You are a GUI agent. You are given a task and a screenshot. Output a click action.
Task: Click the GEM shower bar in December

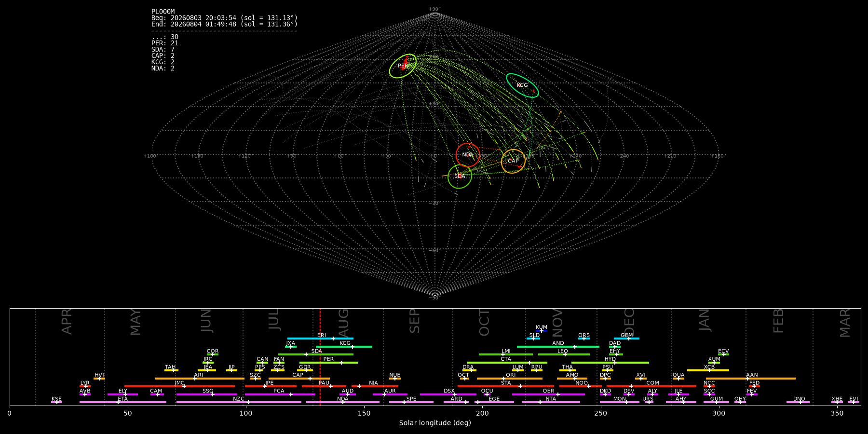[x=626, y=339]
